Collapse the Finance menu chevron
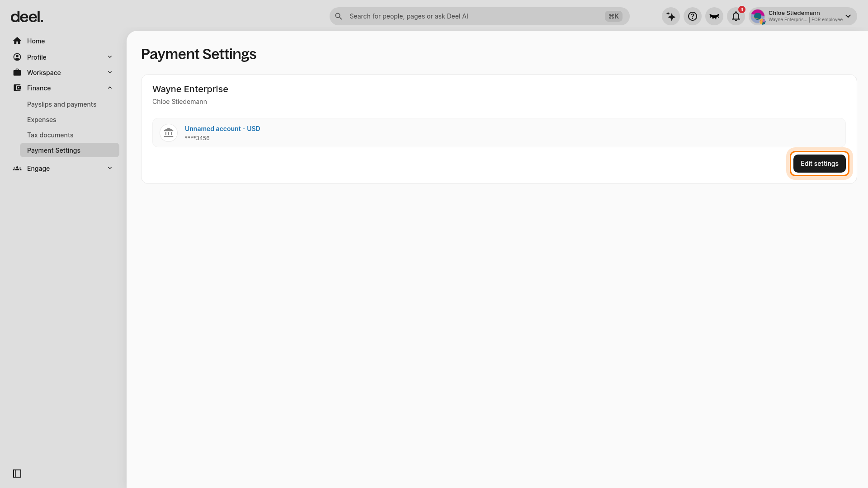The height and width of the screenshot is (488, 868). pos(110,88)
